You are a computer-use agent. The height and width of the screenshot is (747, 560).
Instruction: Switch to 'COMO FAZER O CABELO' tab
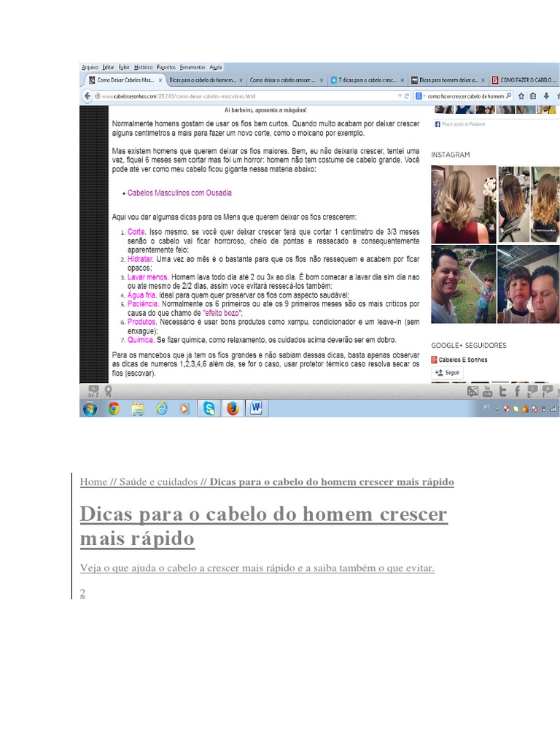click(525, 80)
